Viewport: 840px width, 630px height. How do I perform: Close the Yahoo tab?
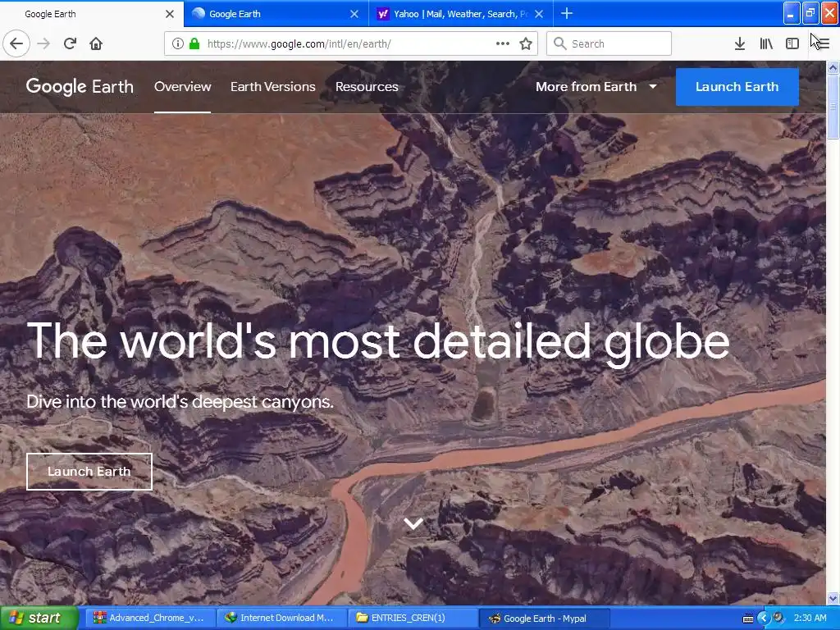pyautogui.click(x=540, y=14)
